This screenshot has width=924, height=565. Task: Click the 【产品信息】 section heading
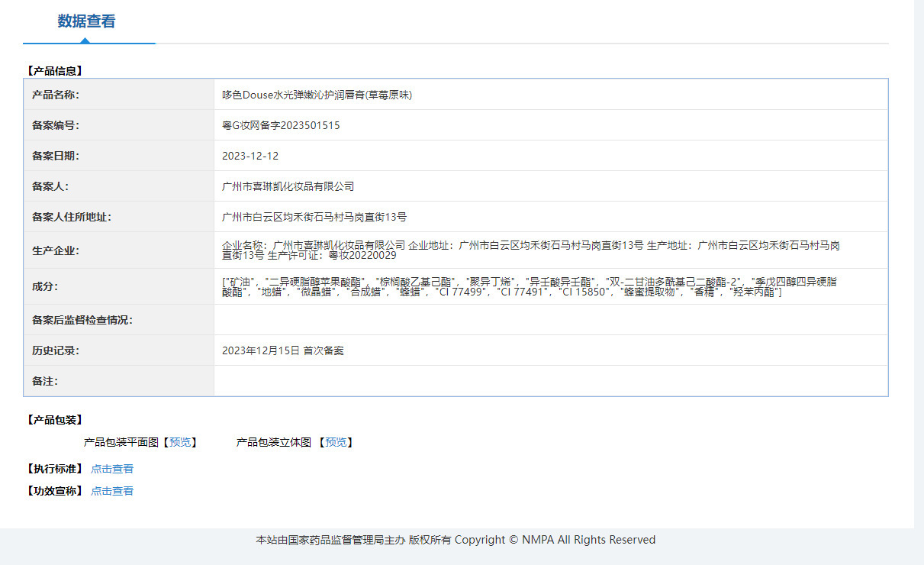[x=54, y=71]
